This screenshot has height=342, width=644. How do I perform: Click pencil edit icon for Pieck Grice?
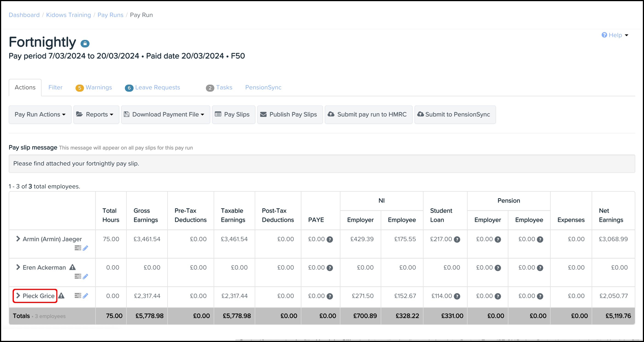click(85, 296)
